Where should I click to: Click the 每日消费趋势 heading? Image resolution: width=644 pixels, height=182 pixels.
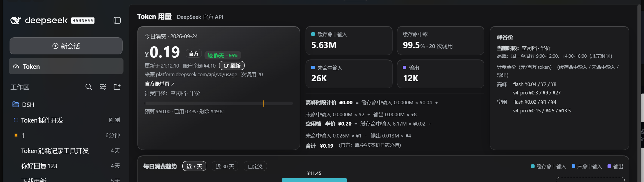point(160,166)
